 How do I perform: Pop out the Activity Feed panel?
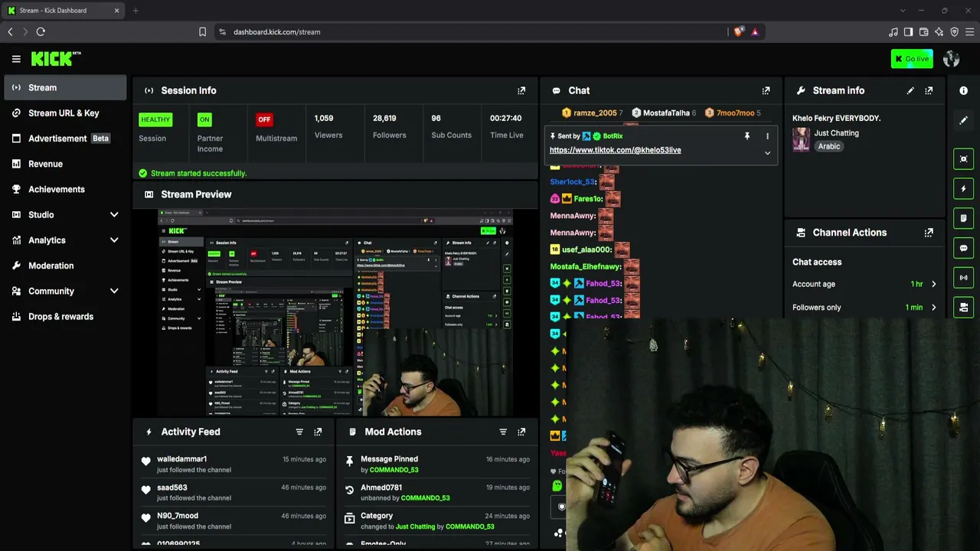pos(318,432)
